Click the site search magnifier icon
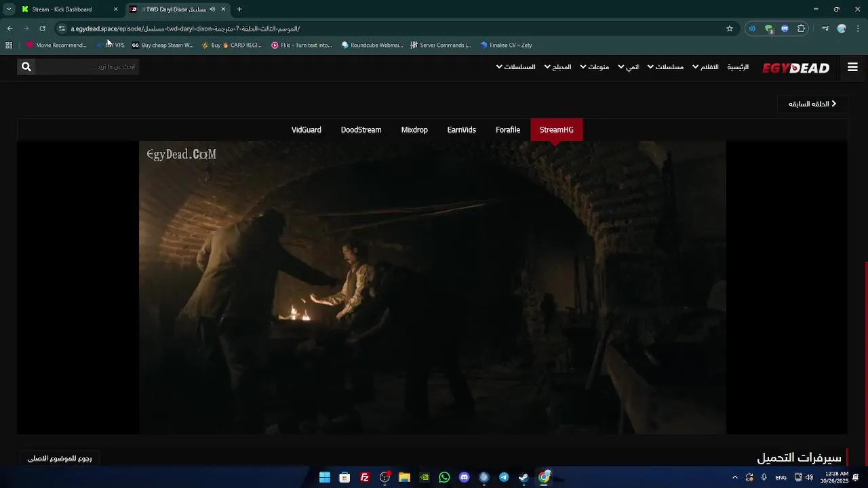868x488 pixels. pos(26,66)
